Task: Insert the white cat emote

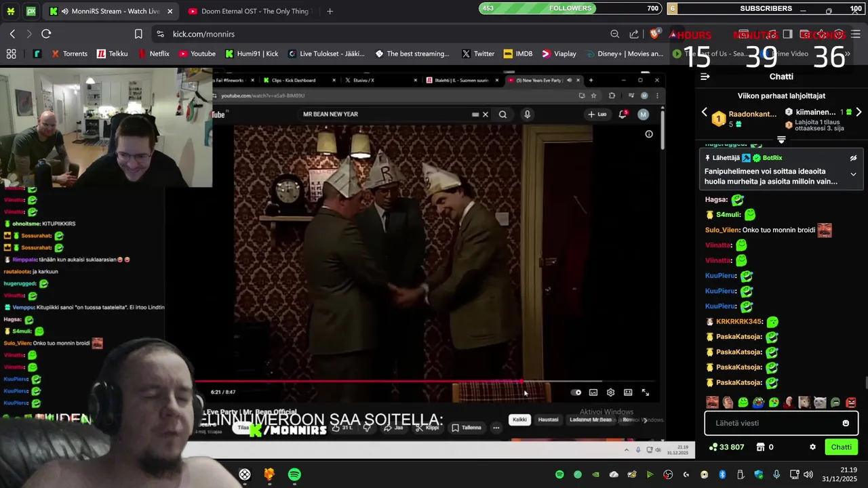Action: (x=820, y=403)
